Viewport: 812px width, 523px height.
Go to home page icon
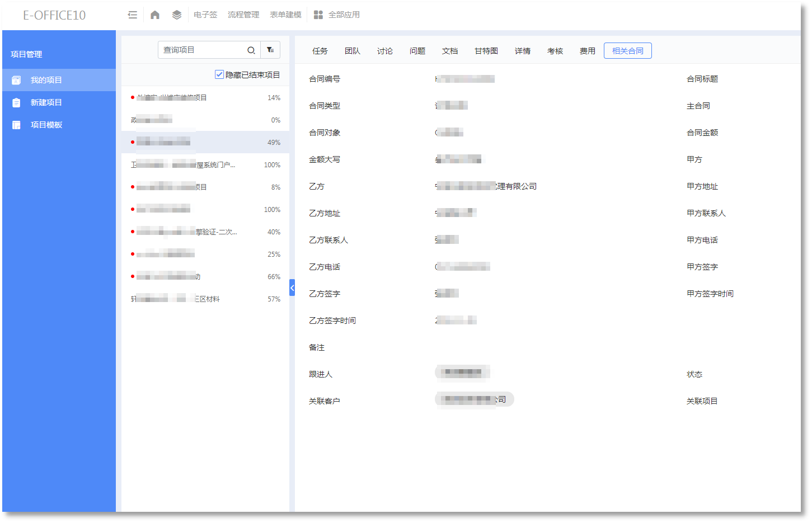point(155,15)
